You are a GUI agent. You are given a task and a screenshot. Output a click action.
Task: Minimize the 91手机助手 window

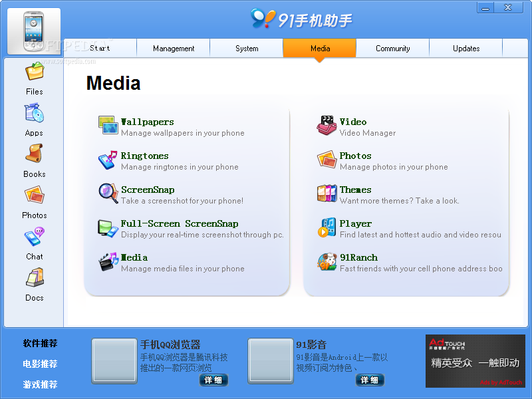pyautogui.click(x=485, y=7)
